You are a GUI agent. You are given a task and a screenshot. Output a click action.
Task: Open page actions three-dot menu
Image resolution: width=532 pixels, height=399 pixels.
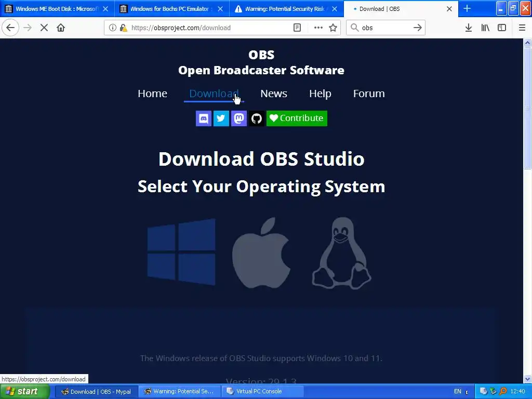click(x=318, y=28)
